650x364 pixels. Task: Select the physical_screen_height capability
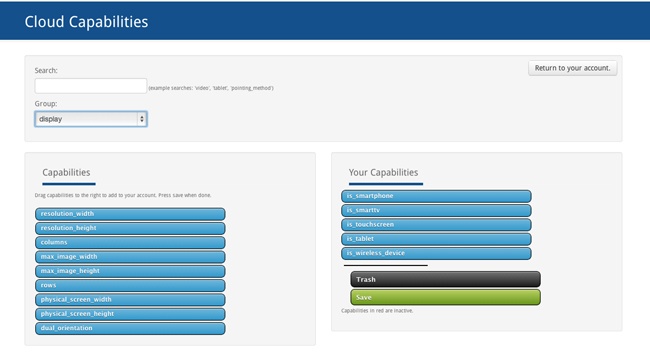pyautogui.click(x=130, y=314)
